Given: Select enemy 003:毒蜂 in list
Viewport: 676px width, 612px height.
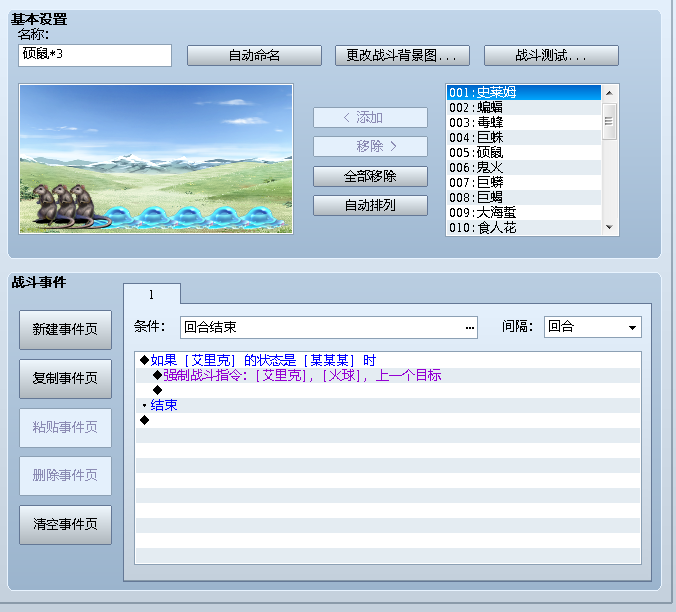Looking at the screenshot, I should coord(524,122).
